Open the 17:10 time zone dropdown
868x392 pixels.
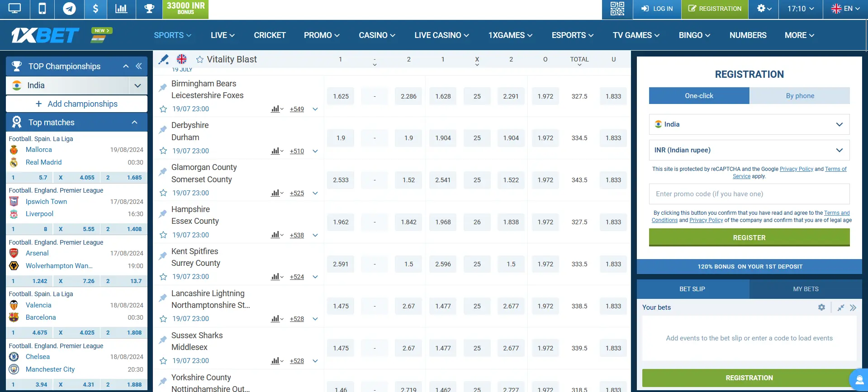point(800,9)
